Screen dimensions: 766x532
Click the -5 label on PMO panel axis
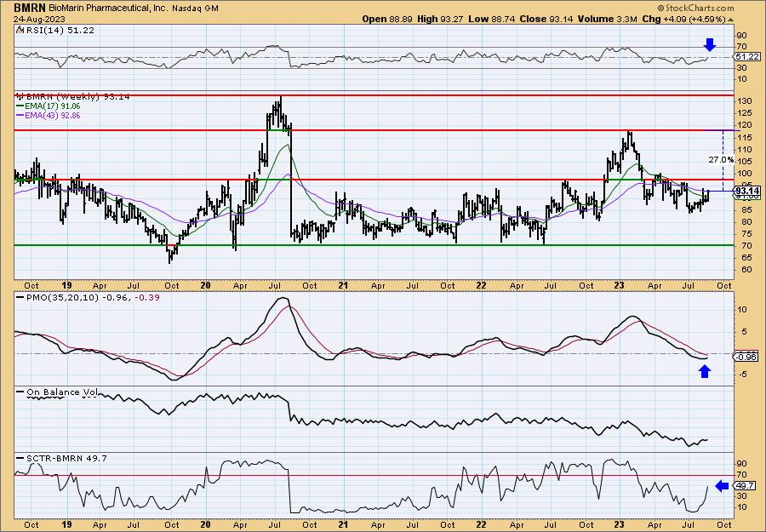[x=741, y=375]
